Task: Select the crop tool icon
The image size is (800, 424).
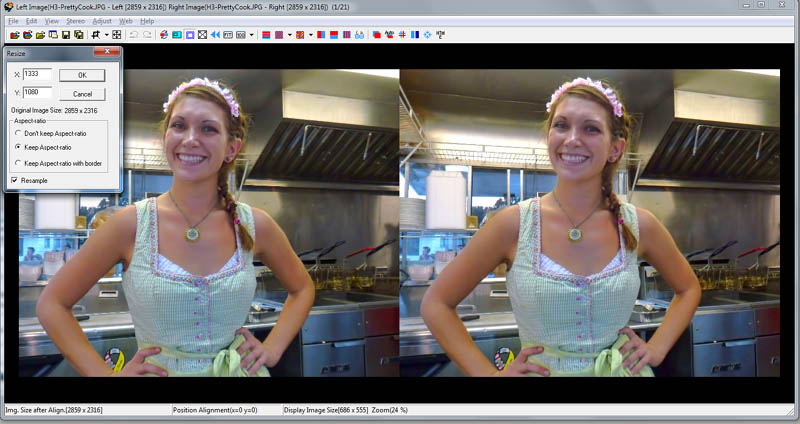Action: pos(94,34)
